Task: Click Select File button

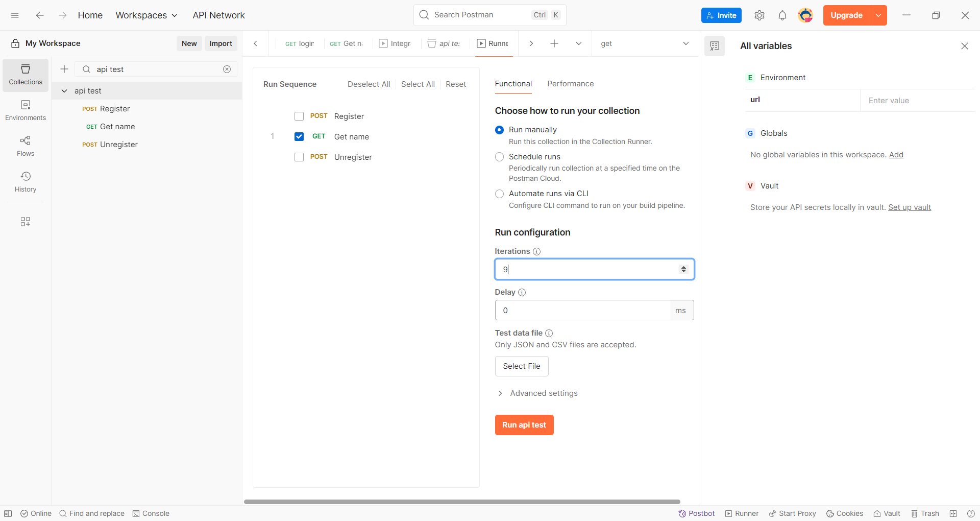Action: click(522, 366)
